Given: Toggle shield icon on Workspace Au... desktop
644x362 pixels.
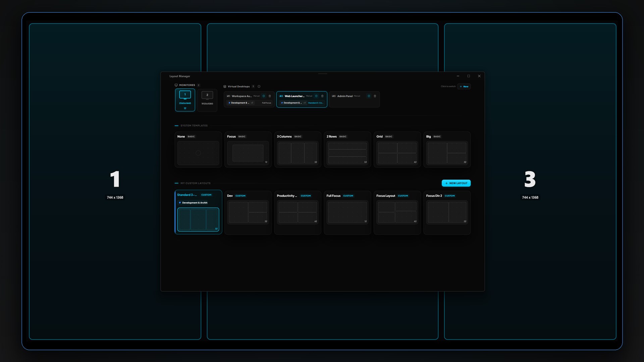Looking at the screenshot, I should pyautogui.click(x=264, y=96).
